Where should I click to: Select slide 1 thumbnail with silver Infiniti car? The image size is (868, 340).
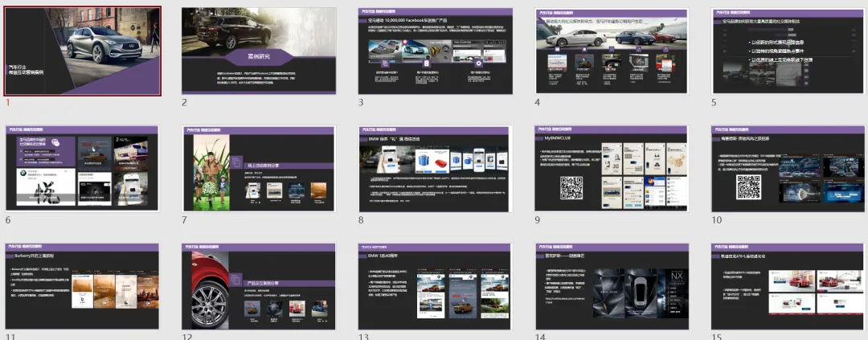click(83, 51)
